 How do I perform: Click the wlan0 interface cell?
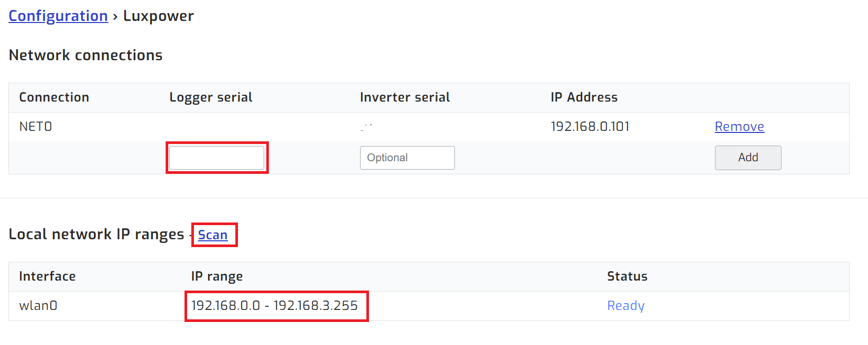[x=38, y=306]
